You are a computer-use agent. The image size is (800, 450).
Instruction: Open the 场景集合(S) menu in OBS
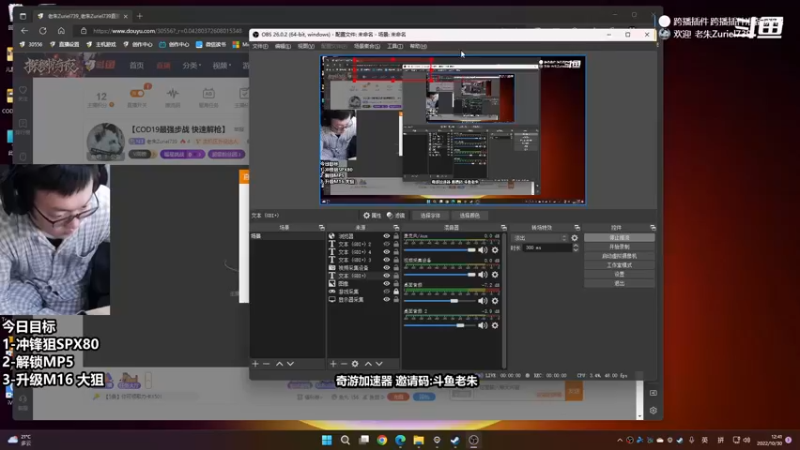coord(367,46)
